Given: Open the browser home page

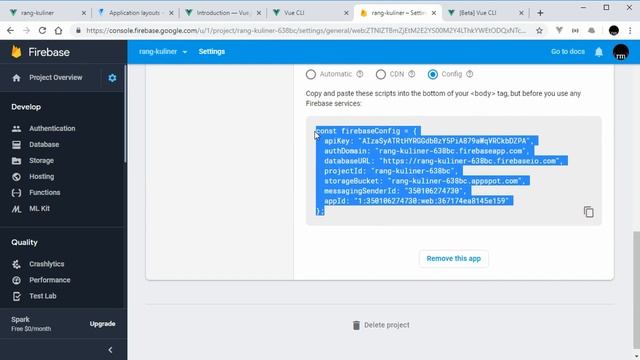Looking at the screenshot, I should pos(58,31).
